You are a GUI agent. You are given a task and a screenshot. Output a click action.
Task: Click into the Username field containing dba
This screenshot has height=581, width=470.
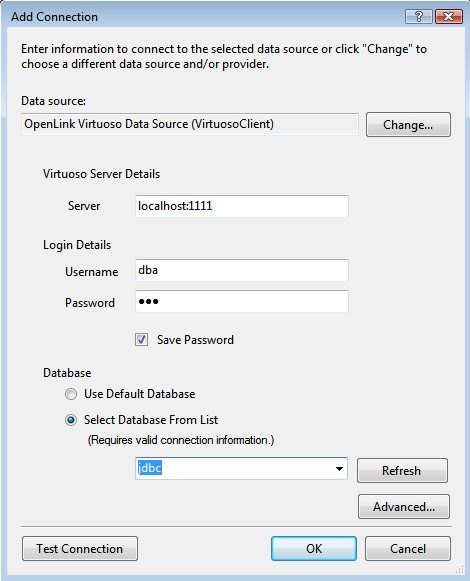pyautogui.click(x=242, y=270)
